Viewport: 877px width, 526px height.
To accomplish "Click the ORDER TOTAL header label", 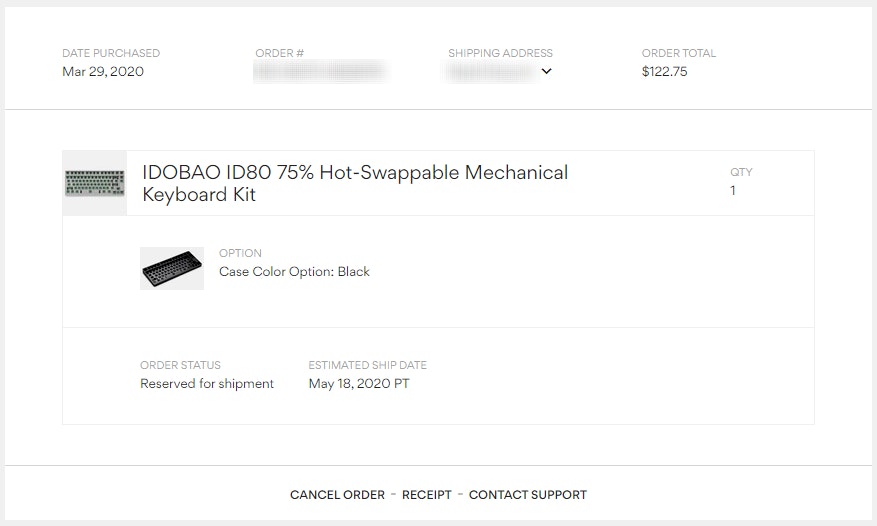I will pos(679,53).
